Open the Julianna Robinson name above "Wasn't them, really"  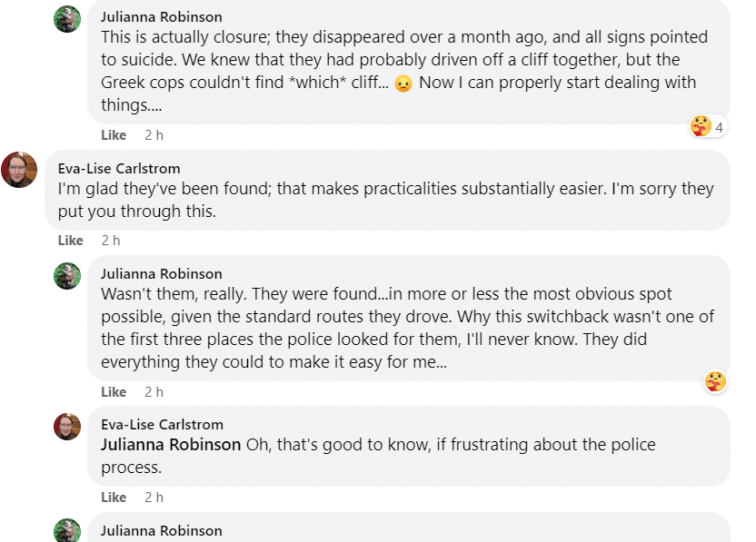coord(162,273)
